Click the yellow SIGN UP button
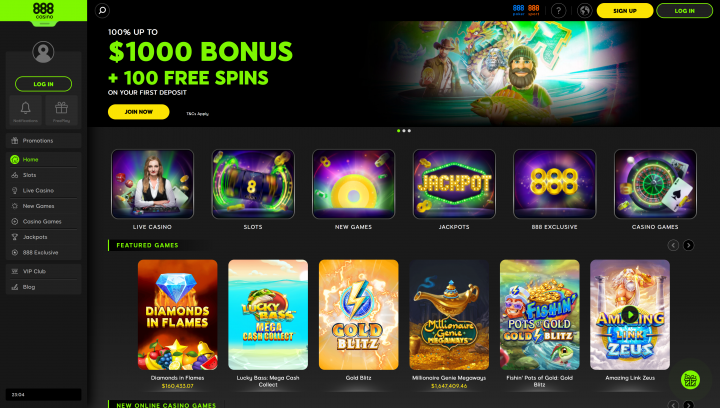The image size is (720, 408). 625,11
